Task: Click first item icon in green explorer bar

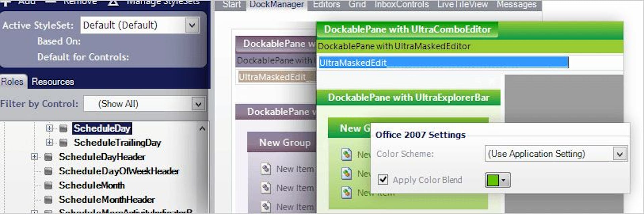Action: point(346,154)
